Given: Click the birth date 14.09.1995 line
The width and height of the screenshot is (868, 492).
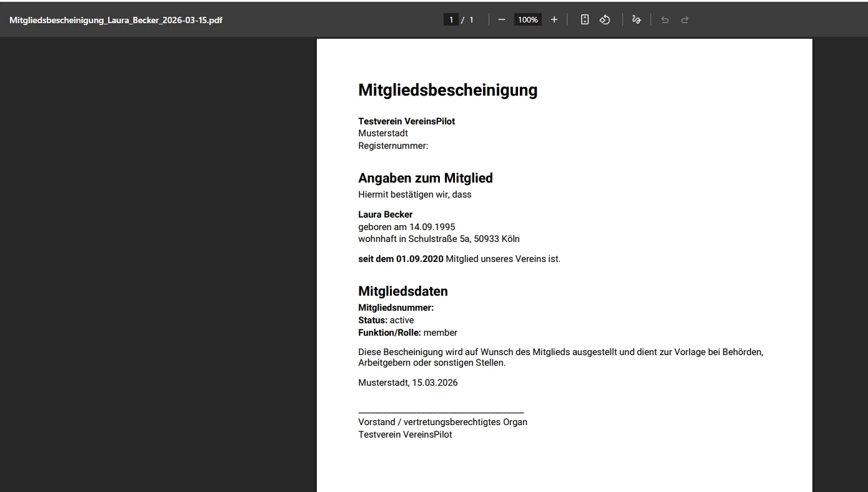Looking at the screenshot, I should tap(406, 226).
